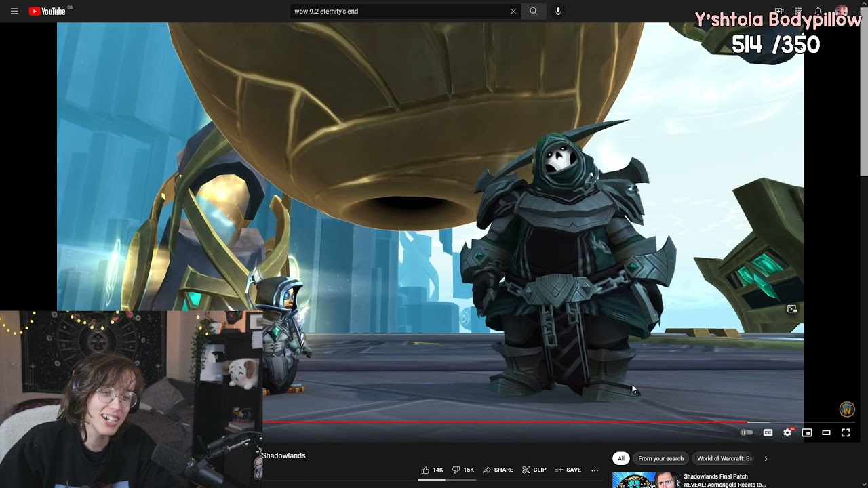Save the video to a playlist
Viewport: 868px width, 488px height.
[568, 470]
